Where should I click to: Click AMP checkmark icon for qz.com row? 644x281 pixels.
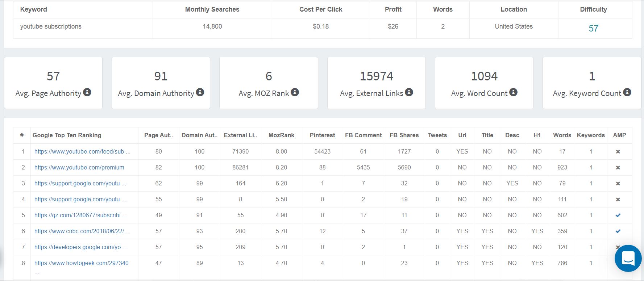(x=618, y=215)
